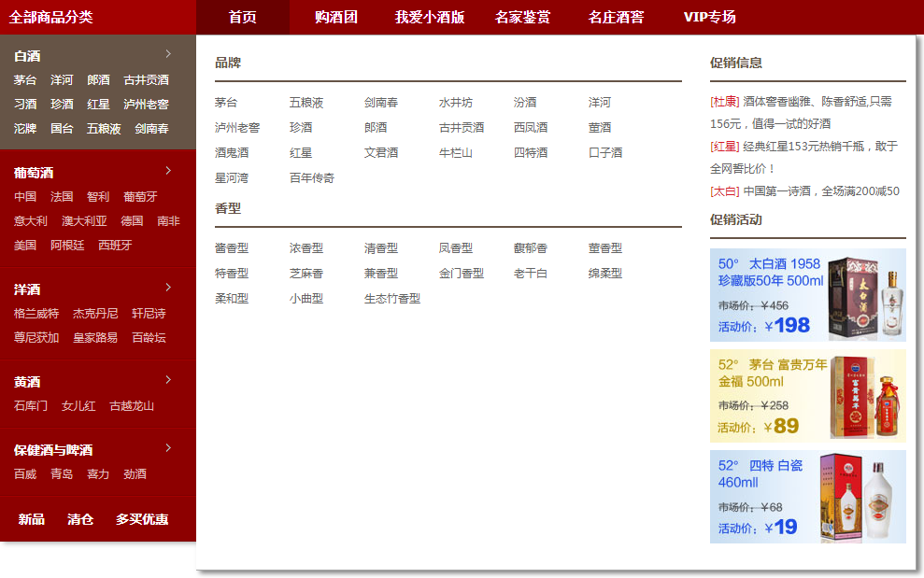Open the VIP专场 navigation item
The width and height of the screenshot is (924, 578).
point(709,17)
